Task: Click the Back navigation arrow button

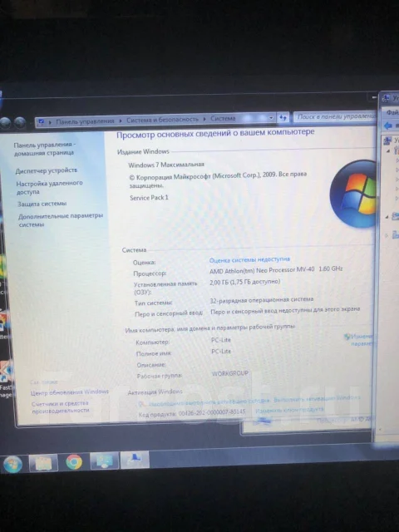Action: 5,123
